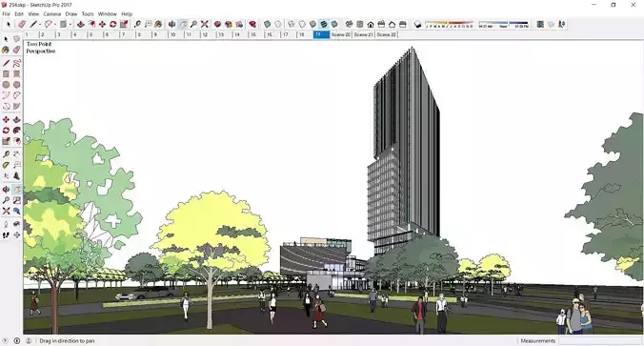
Task: Click the Two Point Perspective label
Action: (41, 48)
